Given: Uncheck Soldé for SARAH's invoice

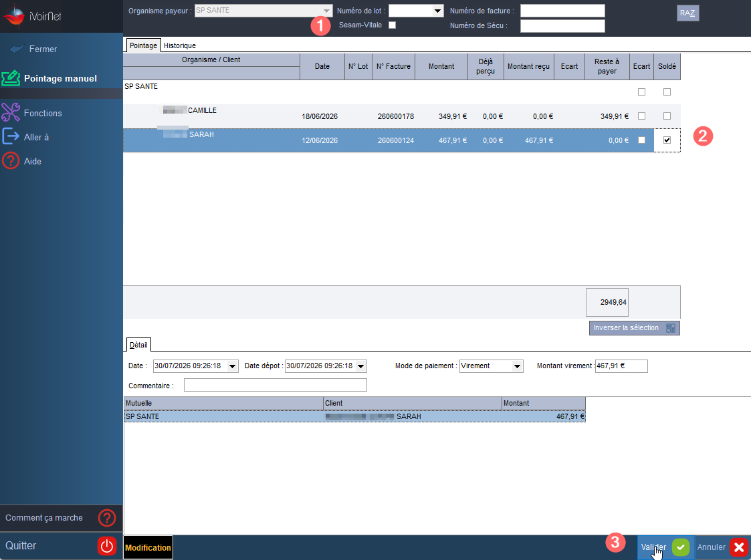Looking at the screenshot, I should click(667, 140).
